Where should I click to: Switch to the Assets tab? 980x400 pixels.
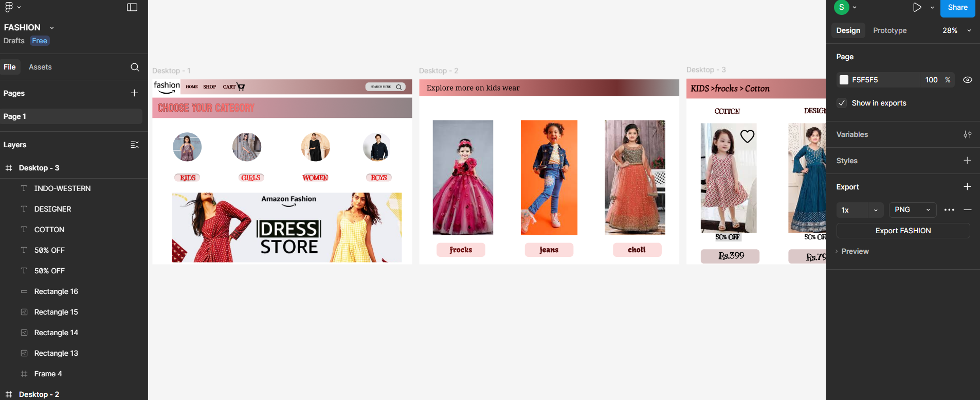click(x=40, y=67)
